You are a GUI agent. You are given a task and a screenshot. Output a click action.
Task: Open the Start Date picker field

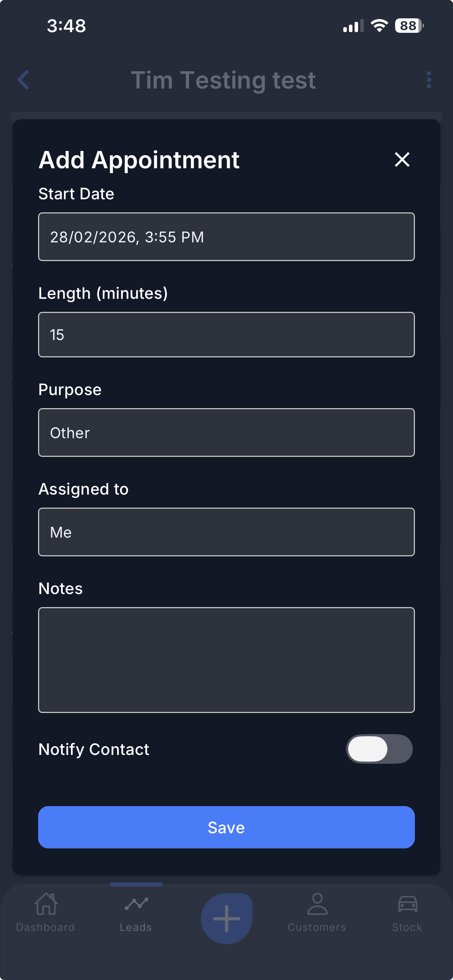point(226,237)
